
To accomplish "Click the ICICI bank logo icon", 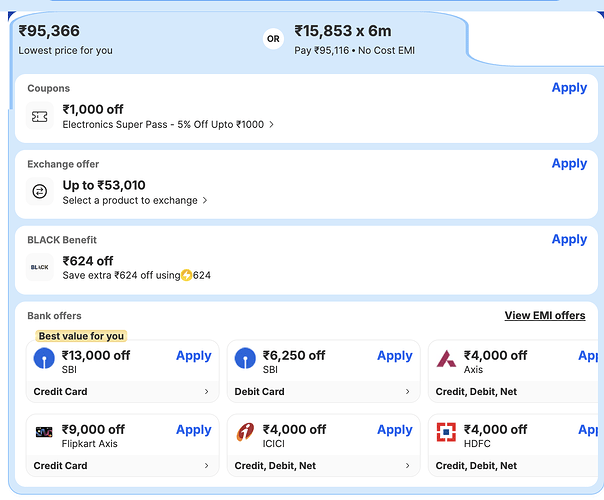I will click(245, 433).
